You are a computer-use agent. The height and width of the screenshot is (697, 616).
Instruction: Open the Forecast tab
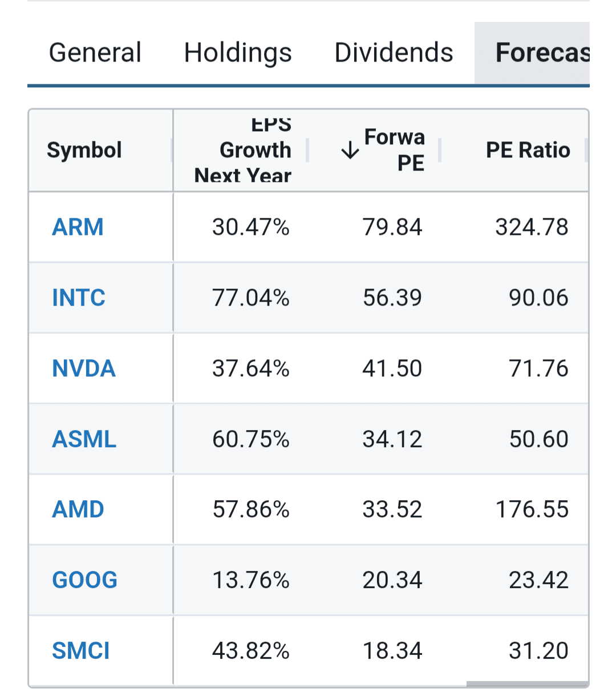coord(541,53)
